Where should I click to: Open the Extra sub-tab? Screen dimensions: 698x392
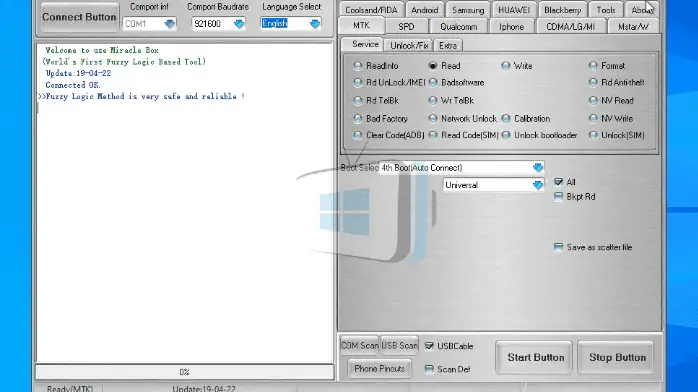click(448, 45)
